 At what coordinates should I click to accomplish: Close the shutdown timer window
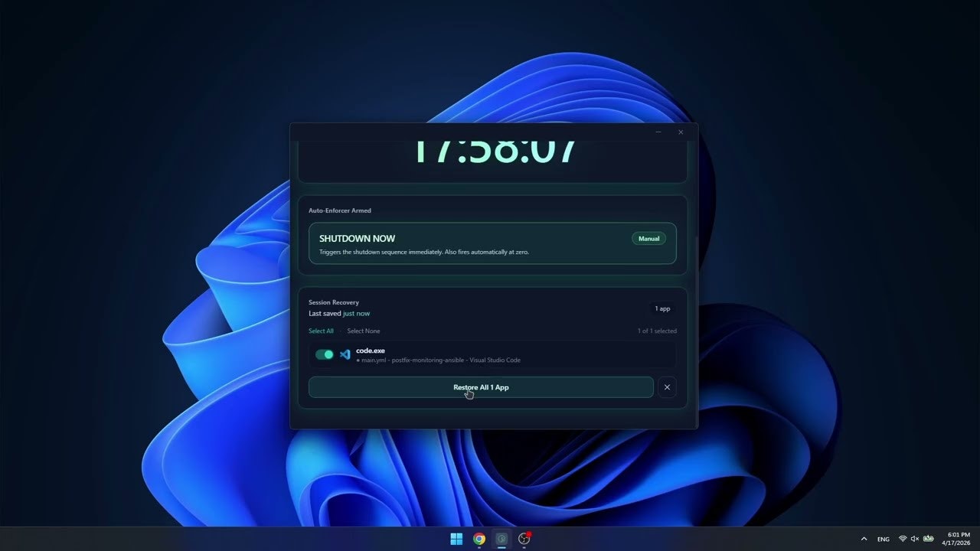(681, 132)
